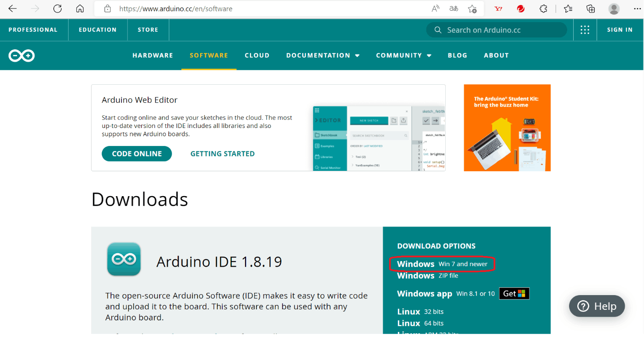Open the Arduino apps grid icon

[585, 30]
